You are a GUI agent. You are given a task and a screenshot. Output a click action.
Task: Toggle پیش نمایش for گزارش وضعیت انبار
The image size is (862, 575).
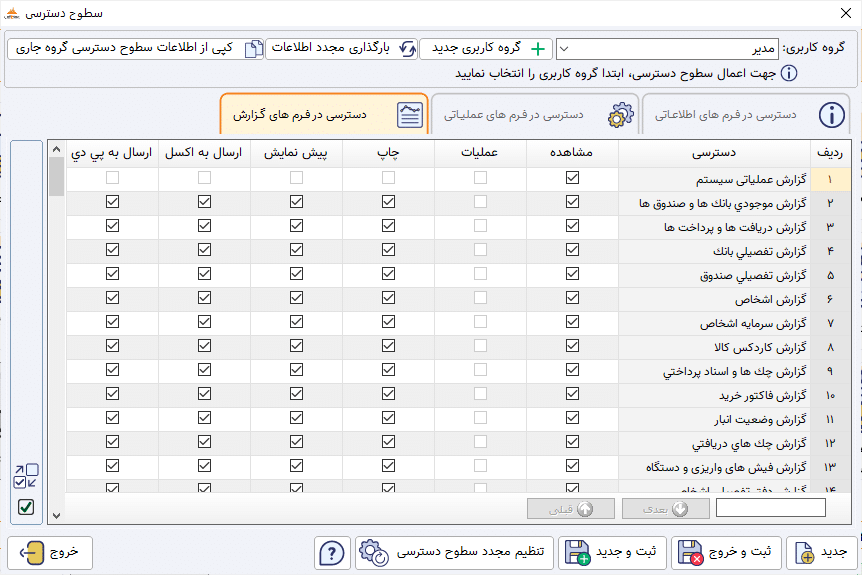point(296,418)
